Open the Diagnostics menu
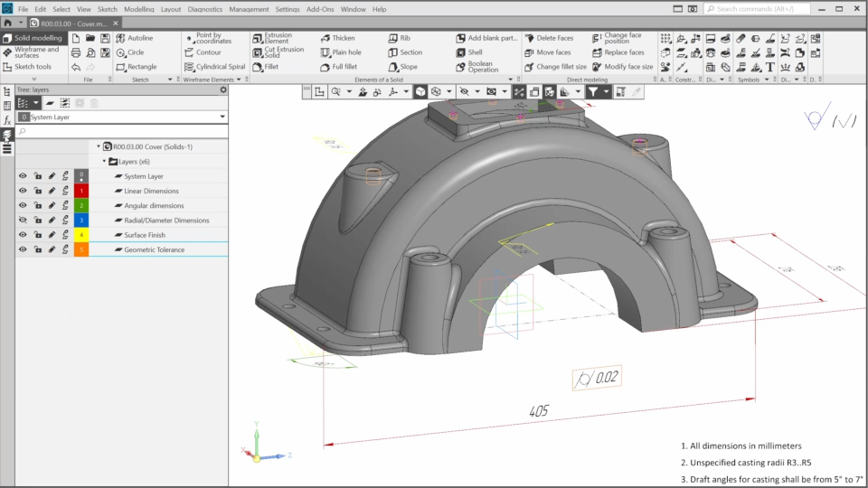 pos(204,9)
